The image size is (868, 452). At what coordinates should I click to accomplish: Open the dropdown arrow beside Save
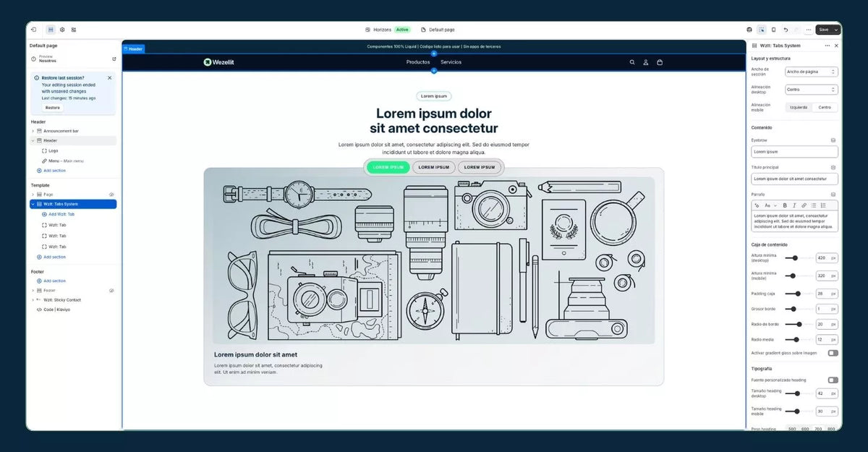[x=837, y=30]
